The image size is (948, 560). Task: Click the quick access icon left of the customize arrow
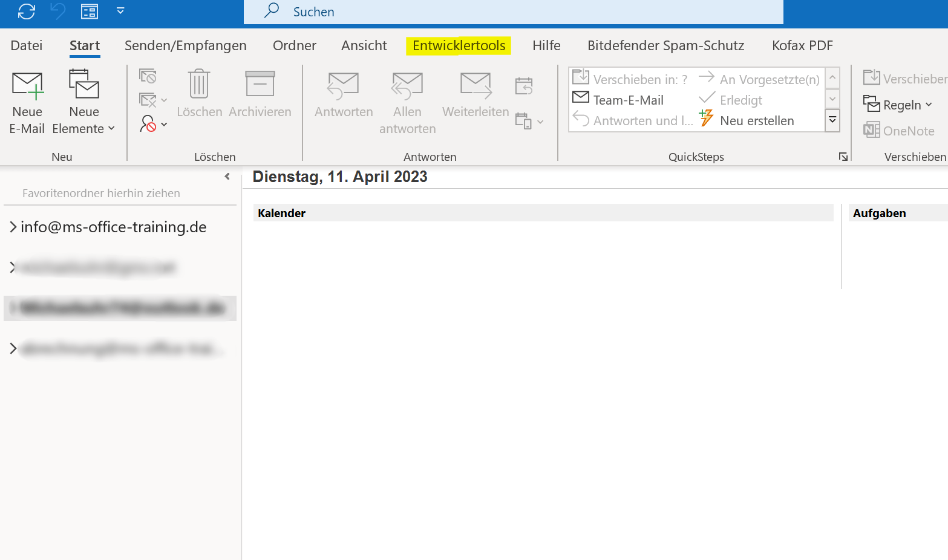(90, 11)
